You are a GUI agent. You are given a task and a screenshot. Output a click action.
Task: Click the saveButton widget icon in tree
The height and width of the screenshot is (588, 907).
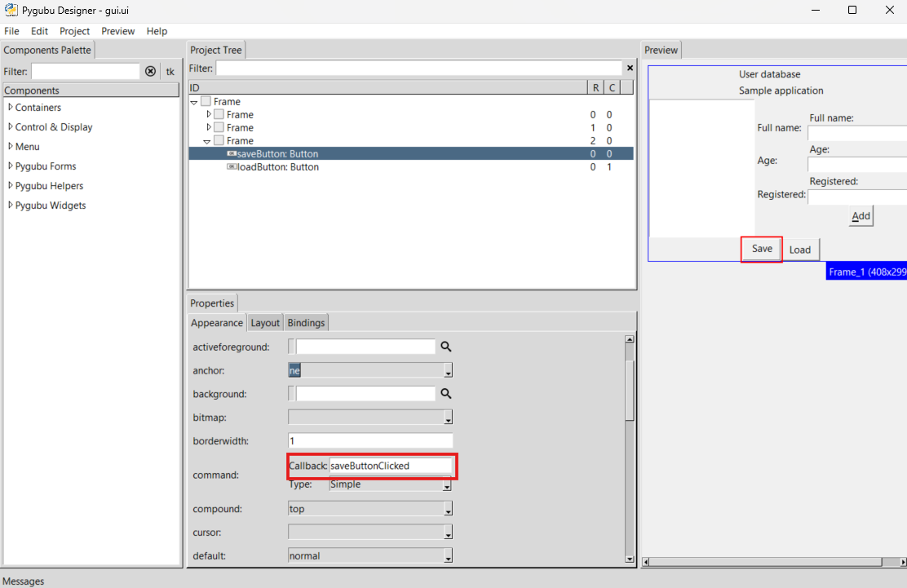[x=232, y=154]
